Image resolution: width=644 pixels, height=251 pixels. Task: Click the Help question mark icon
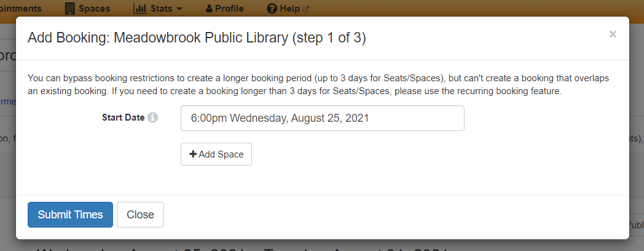click(x=272, y=8)
